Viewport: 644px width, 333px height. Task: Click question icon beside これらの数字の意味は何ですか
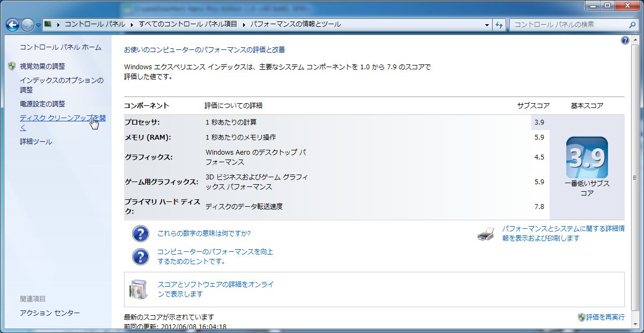point(140,234)
